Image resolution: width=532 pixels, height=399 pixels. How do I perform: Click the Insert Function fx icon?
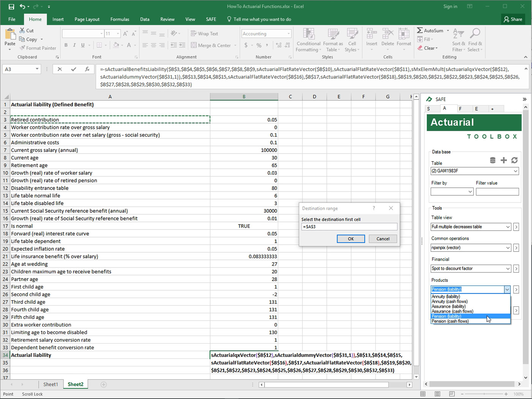(x=87, y=69)
